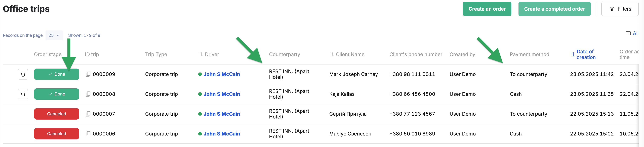Open records per page dropdown
The height and width of the screenshot is (147, 644).
point(54,35)
